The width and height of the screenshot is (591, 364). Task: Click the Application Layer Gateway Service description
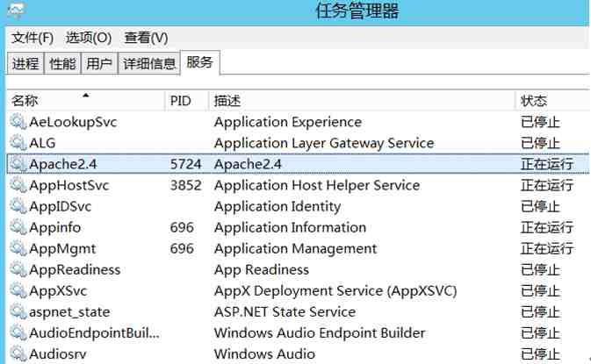324,143
